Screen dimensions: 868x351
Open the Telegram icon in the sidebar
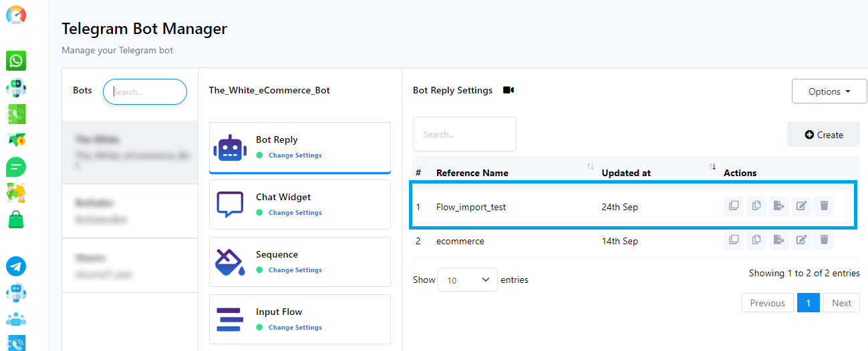pyautogui.click(x=16, y=266)
